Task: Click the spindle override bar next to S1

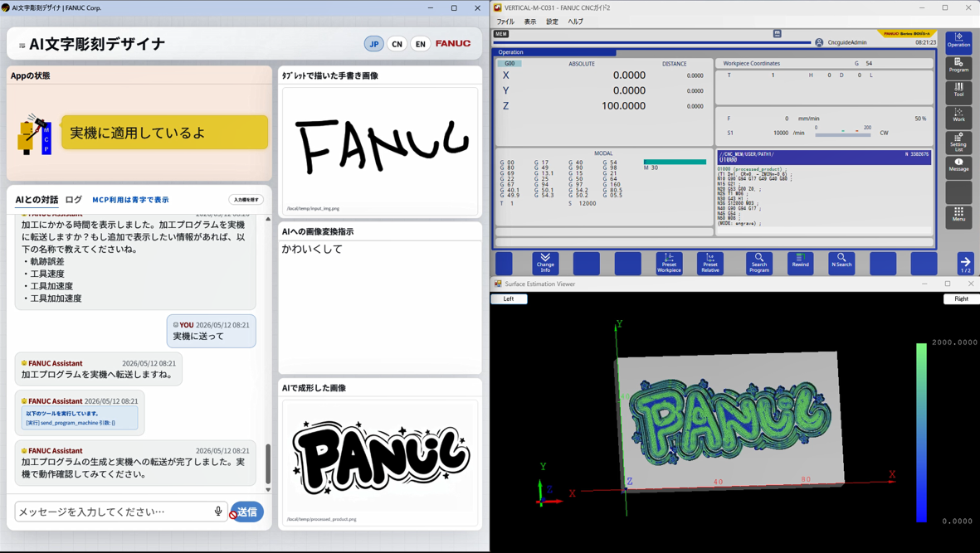Action: [842, 134]
